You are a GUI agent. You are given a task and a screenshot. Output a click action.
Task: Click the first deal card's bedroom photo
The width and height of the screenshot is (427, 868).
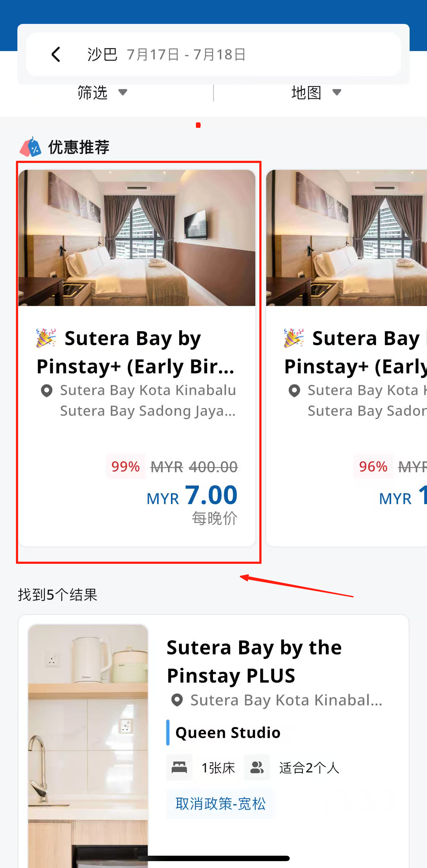[x=137, y=238]
